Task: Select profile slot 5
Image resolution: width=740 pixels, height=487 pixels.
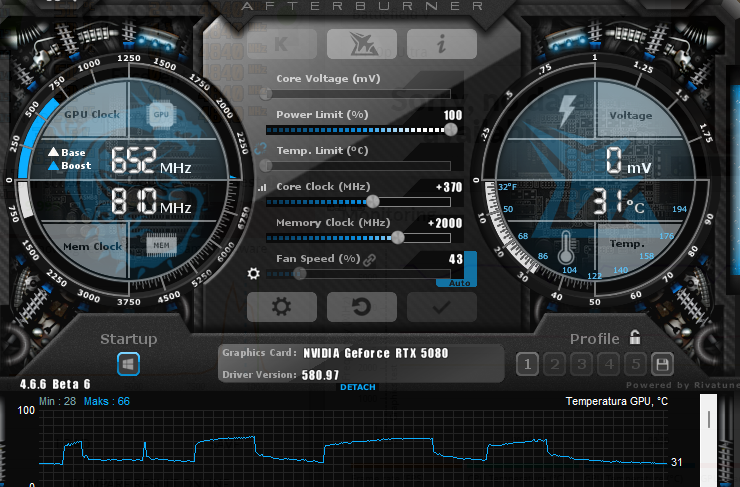Action: coord(636,364)
